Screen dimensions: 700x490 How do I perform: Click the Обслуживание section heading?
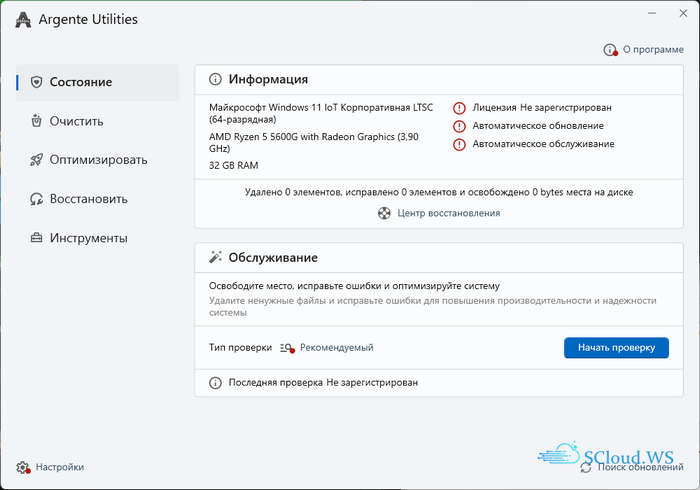(x=273, y=257)
